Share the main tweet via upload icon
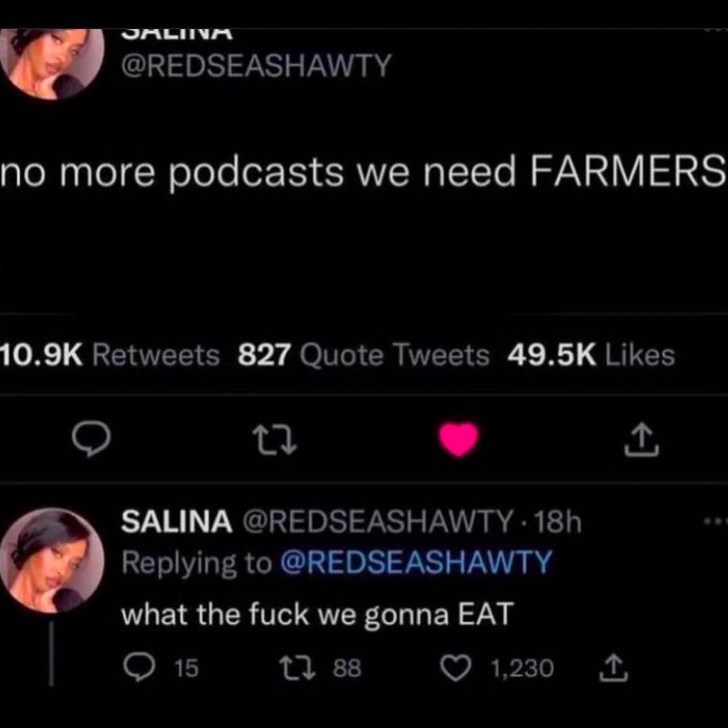This screenshot has height=728, width=728. (642, 441)
